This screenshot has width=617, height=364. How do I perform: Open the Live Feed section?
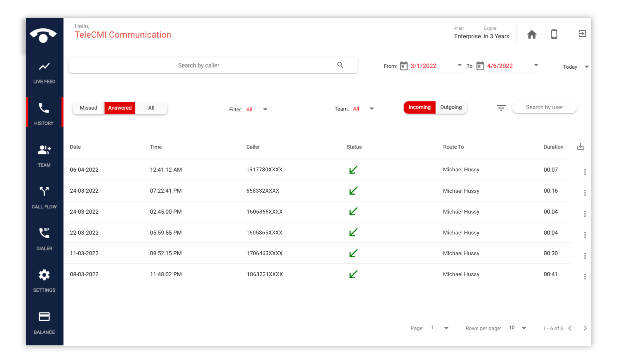(x=44, y=73)
